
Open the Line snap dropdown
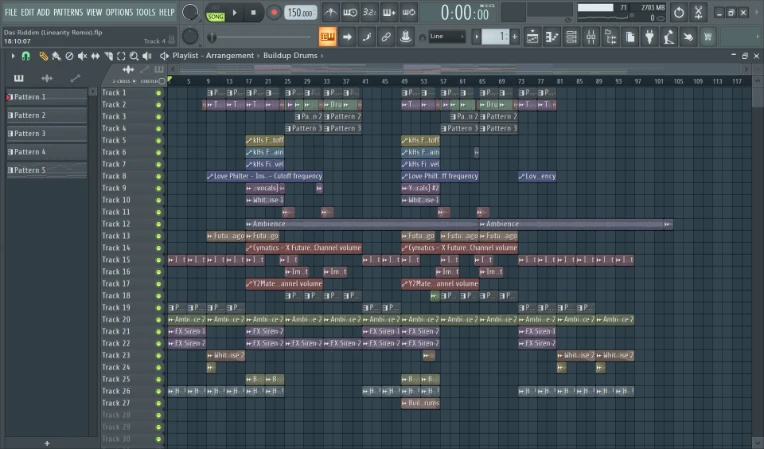pyautogui.click(x=447, y=37)
